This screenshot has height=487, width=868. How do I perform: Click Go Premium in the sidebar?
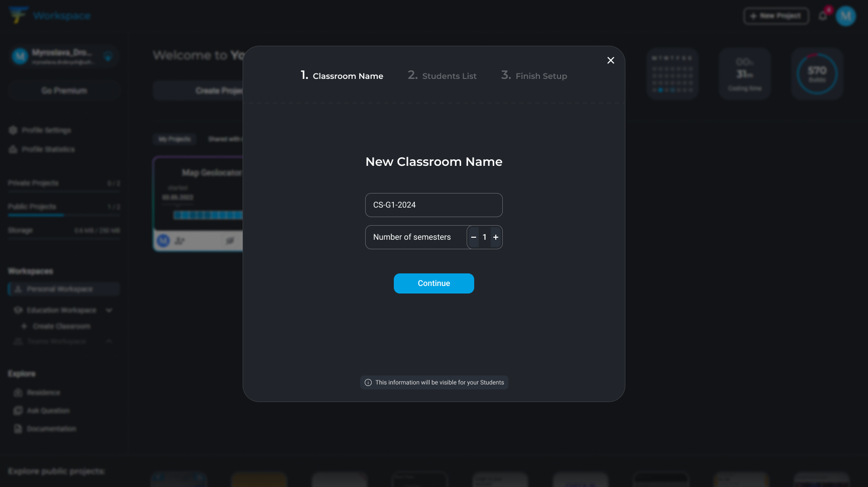coord(64,90)
